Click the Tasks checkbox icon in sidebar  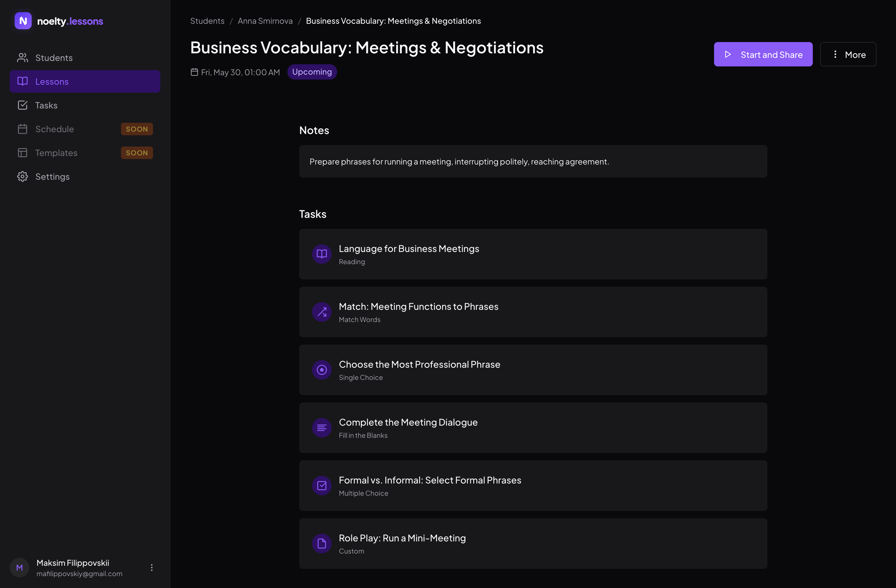[23, 105]
